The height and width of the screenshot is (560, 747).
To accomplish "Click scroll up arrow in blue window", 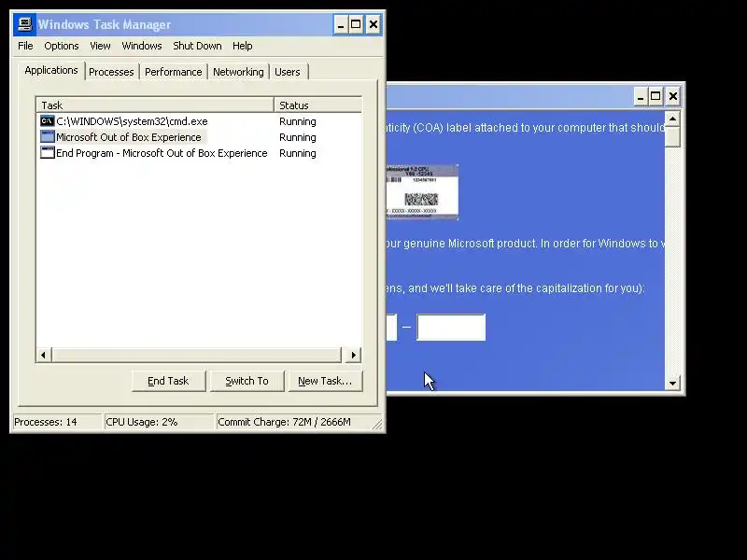I will [672, 119].
